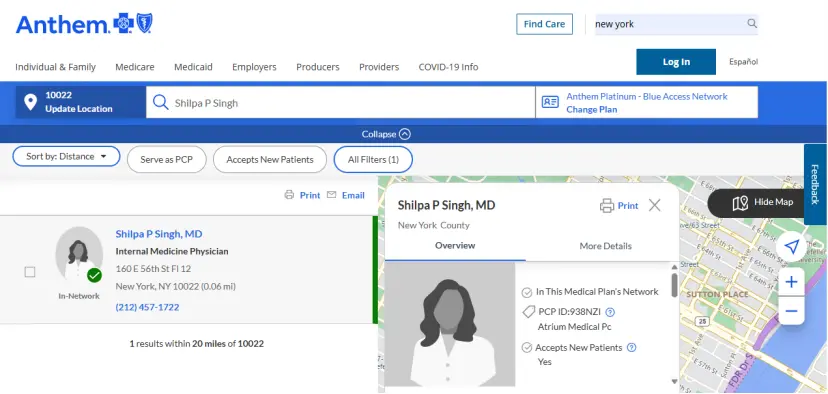Click the Accepts New Patients check icon in panel
This screenshot has width=828, height=394.
coord(526,348)
